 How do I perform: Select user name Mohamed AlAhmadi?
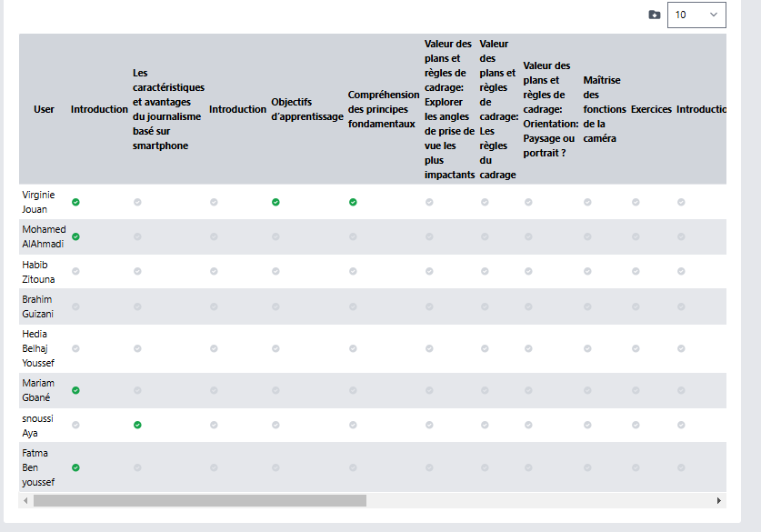pyautogui.click(x=44, y=236)
